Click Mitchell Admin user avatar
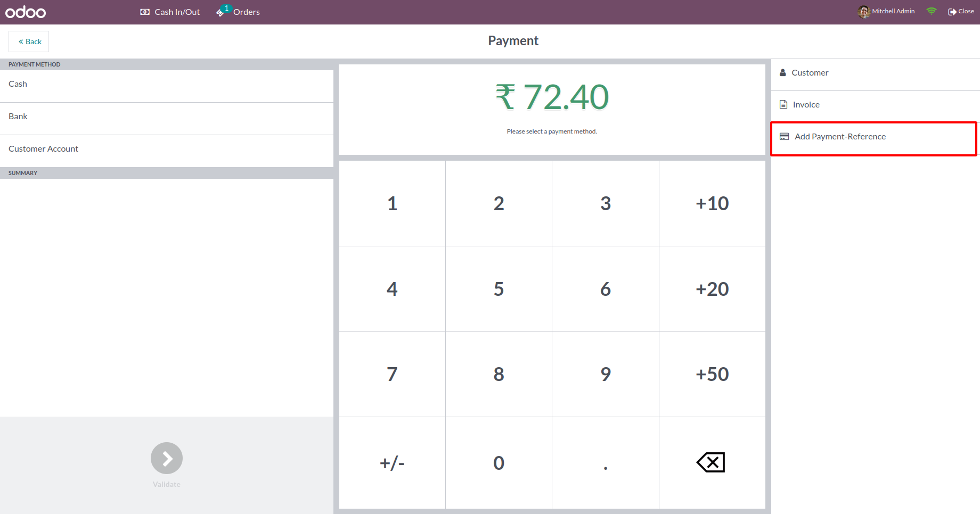The height and width of the screenshot is (514, 980). coord(863,12)
